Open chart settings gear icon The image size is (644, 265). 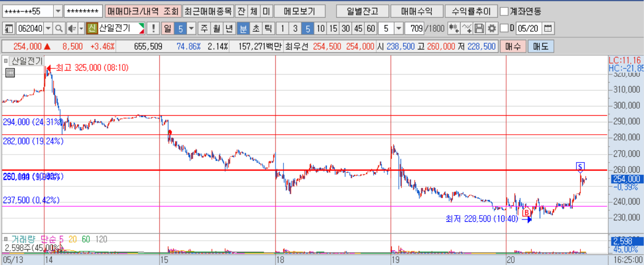tap(492, 29)
